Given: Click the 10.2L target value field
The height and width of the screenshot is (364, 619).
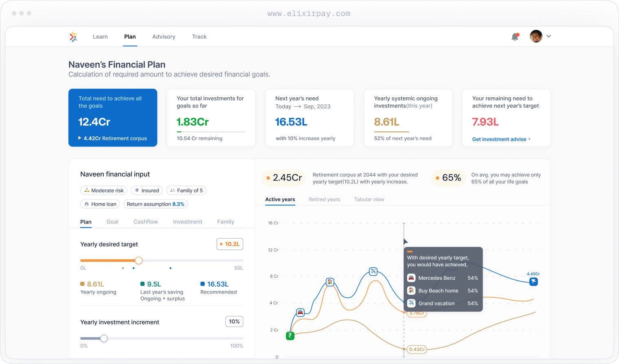Looking at the screenshot, I should [230, 244].
